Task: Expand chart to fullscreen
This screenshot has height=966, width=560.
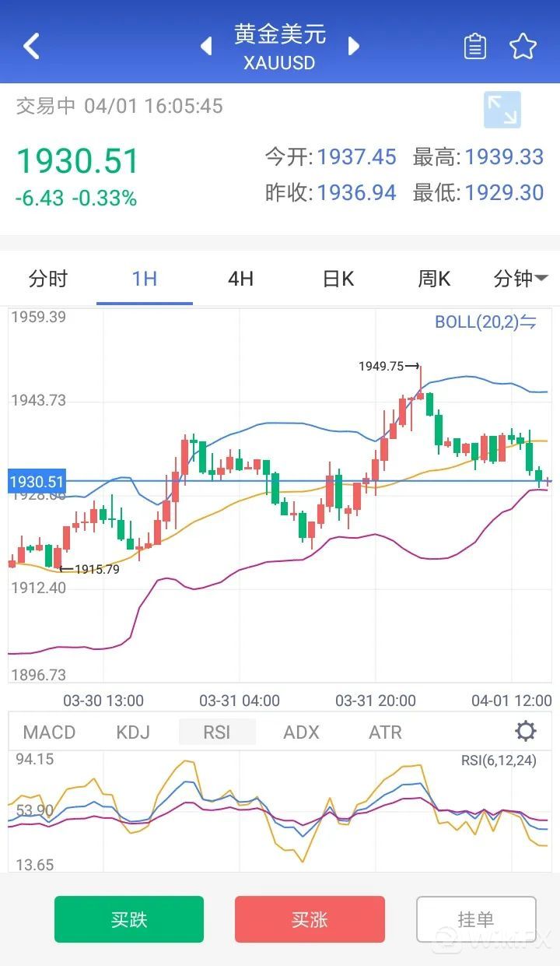Action: tap(502, 110)
